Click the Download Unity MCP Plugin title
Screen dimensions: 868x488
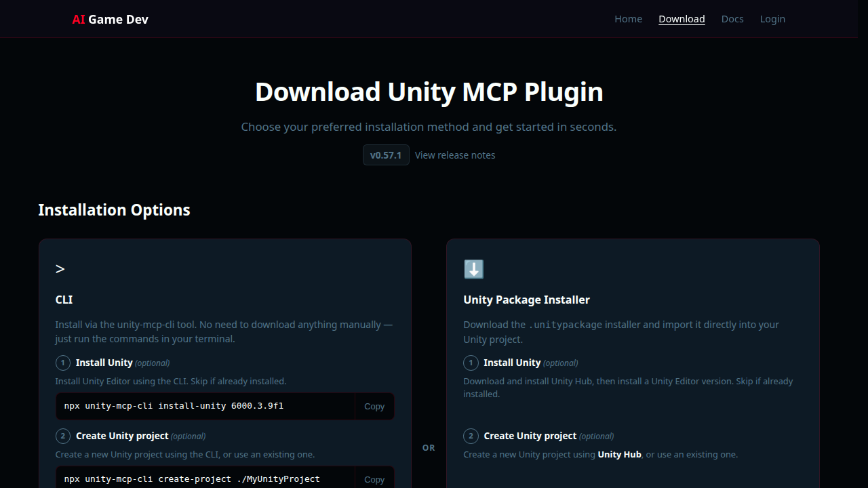coord(429,91)
